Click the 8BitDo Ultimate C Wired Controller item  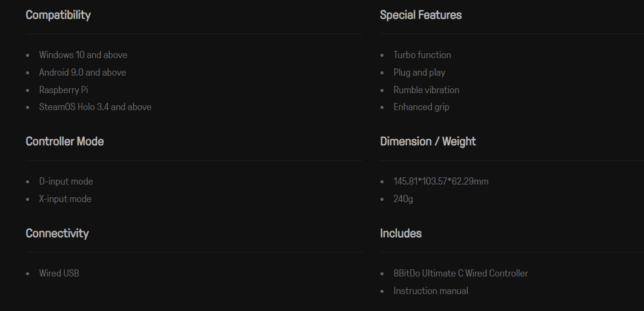[x=460, y=273]
